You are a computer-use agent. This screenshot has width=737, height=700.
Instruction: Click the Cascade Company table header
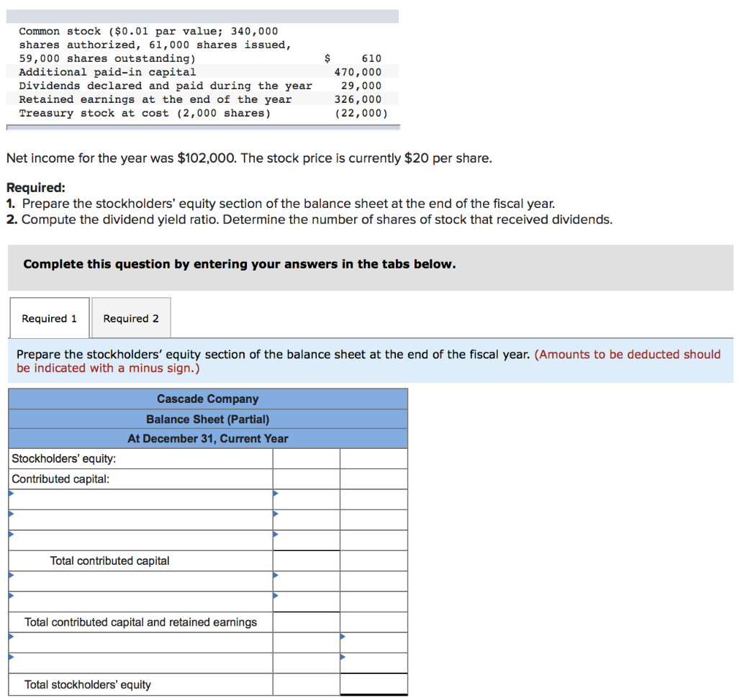click(207, 399)
